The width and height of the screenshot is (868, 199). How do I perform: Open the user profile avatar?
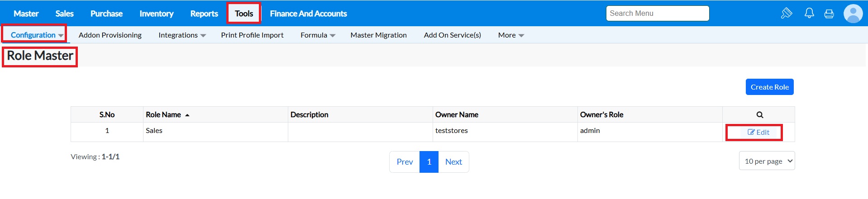pyautogui.click(x=853, y=14)
